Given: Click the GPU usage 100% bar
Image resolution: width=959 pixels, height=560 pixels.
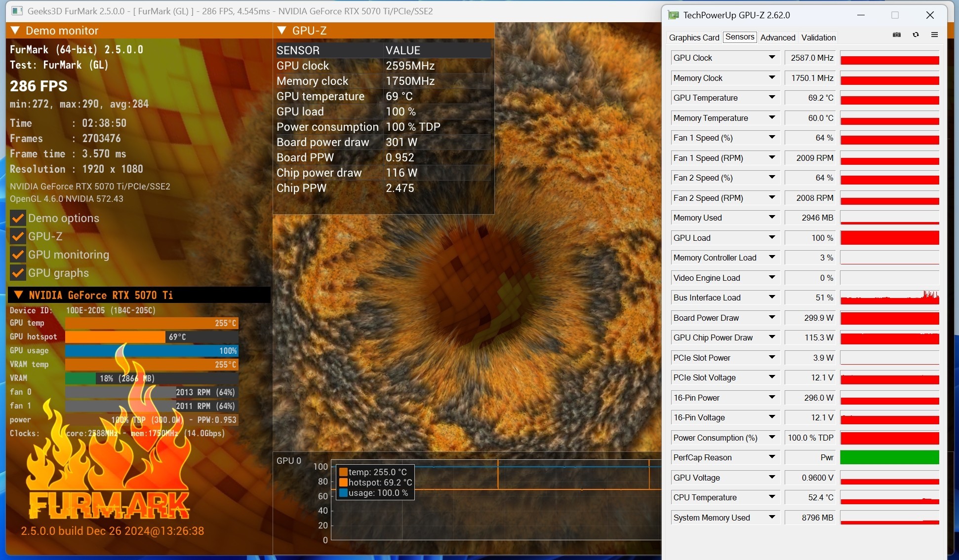Looking at the screenshot, I should 152,351.
